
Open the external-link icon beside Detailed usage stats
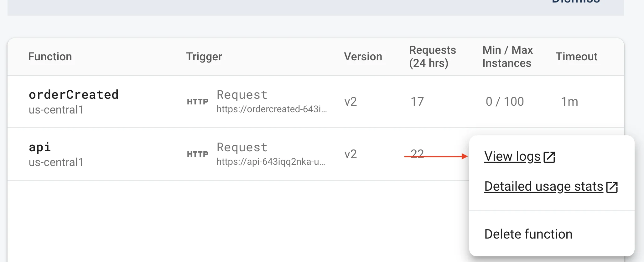click(612, 187)
